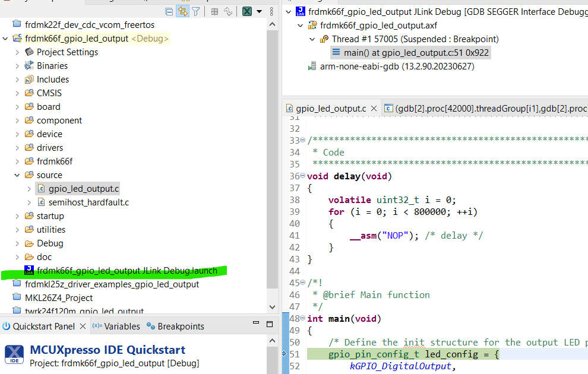Open Project Explorer view menu (three dots)
The width and height of the screenshot is (588, 374).
tap(271, 12)
